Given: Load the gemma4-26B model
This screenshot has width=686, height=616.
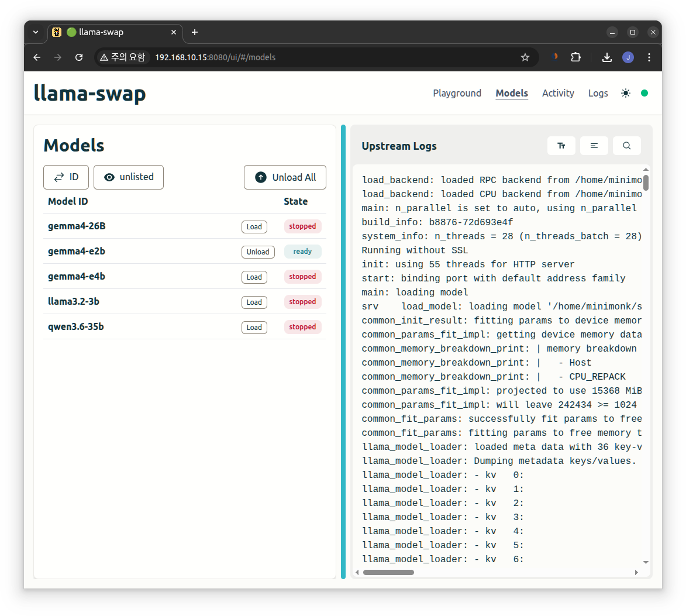Looking at the screenshot, I should (x=254, y=226).
